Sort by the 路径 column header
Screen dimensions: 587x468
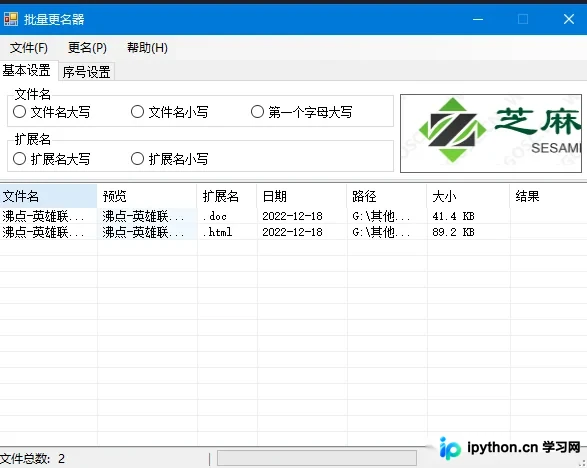click(387, 196)
